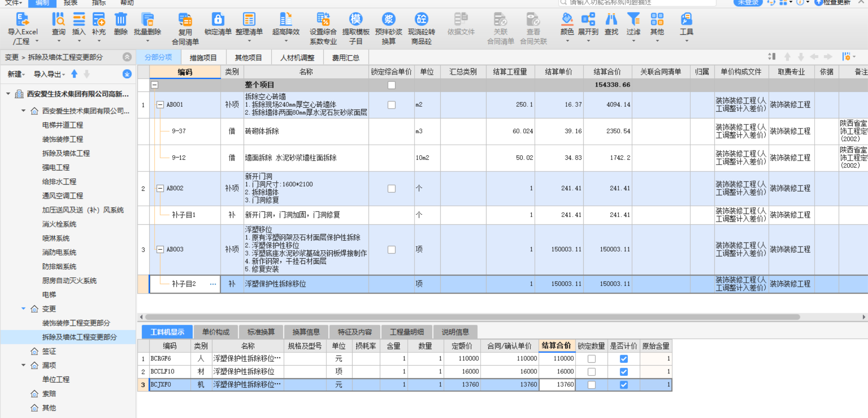Open the 报表 menu
The height and width of the screenshot is (418, 868).
point(71,3)
